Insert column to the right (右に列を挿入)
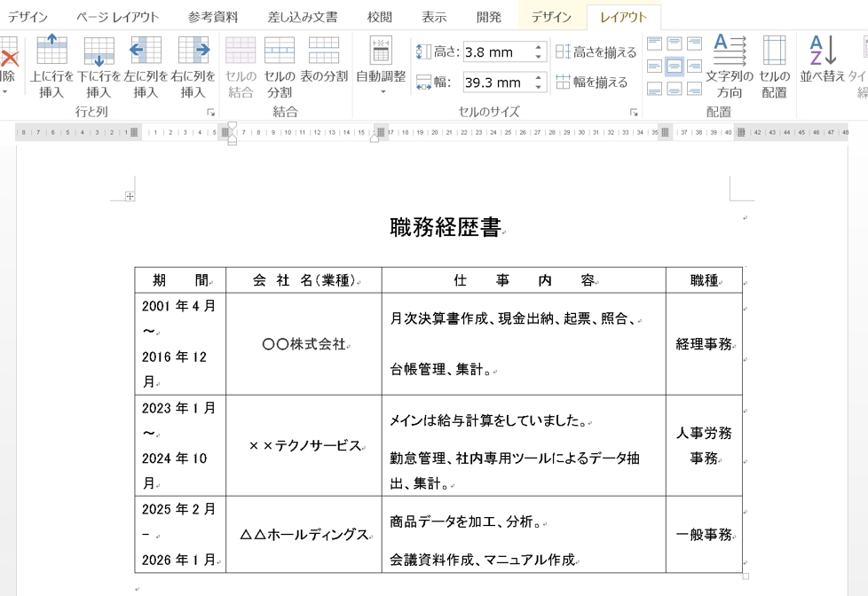Viewport: 868px width, 596px height. pyautogui.click(x=193, y=51)
